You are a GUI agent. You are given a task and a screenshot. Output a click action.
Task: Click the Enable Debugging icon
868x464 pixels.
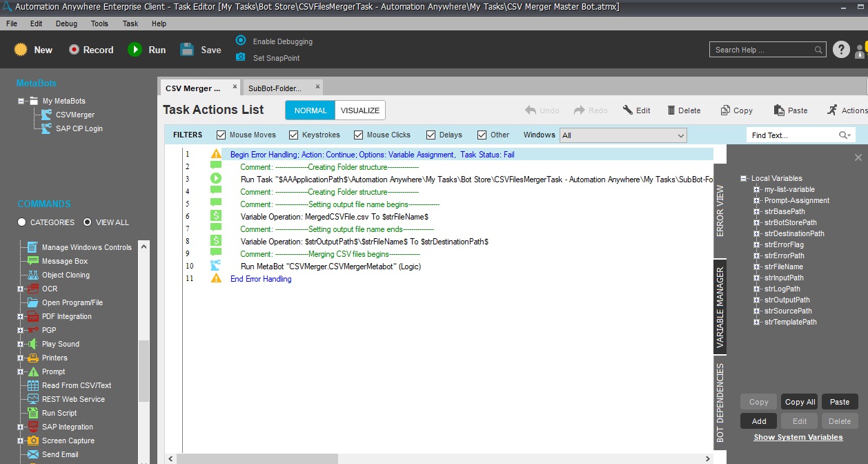(x=240, y=41)
